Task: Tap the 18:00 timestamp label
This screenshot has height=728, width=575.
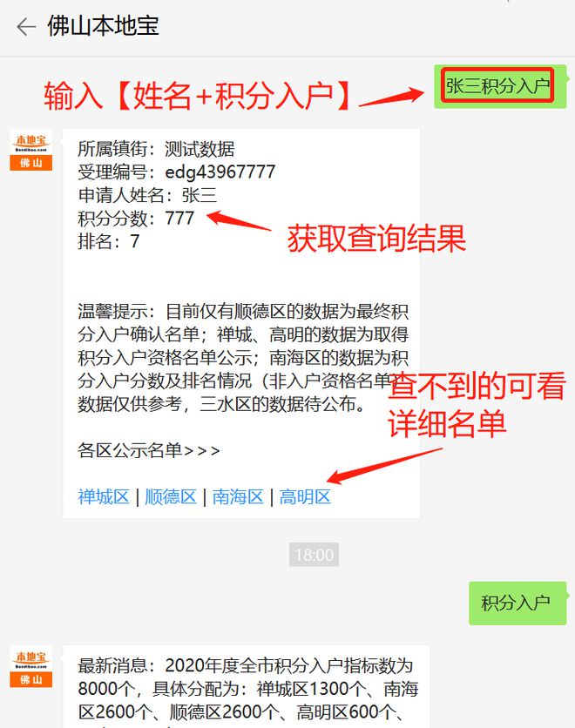Action: (x=314, y=555)
